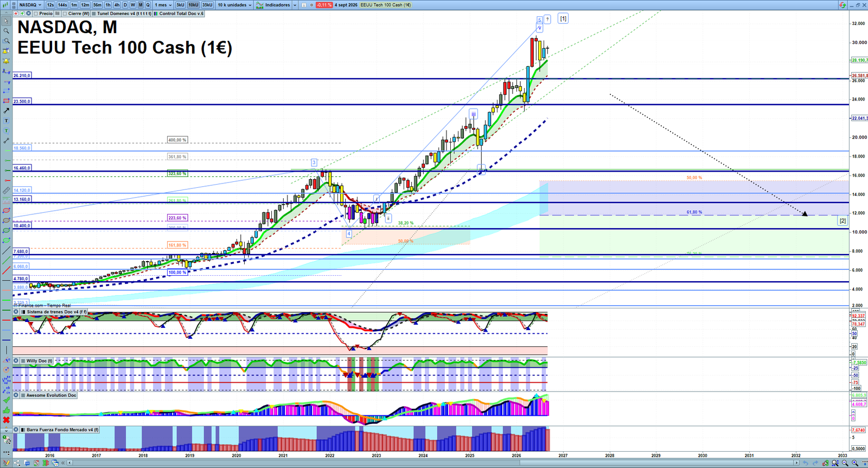Screen dimensions: 868x468
Task: Select the segment line tool
Action: [7, 141]
